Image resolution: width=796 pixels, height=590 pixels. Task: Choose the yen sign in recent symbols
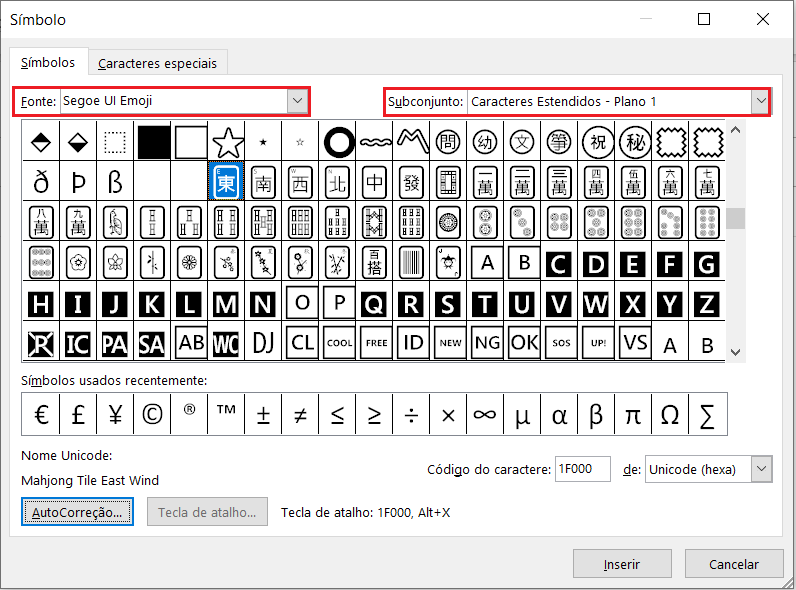115,414
